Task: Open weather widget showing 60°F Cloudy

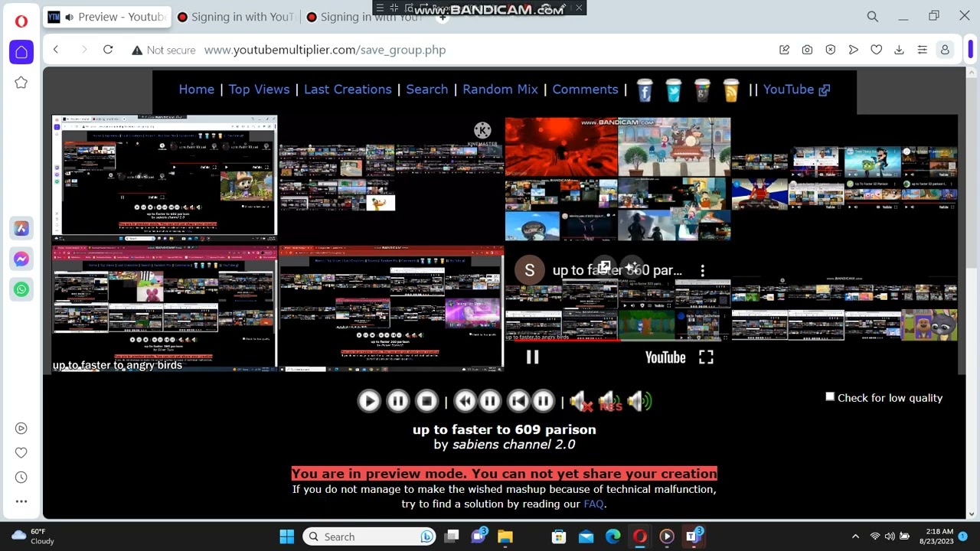Action: [32, 536]
